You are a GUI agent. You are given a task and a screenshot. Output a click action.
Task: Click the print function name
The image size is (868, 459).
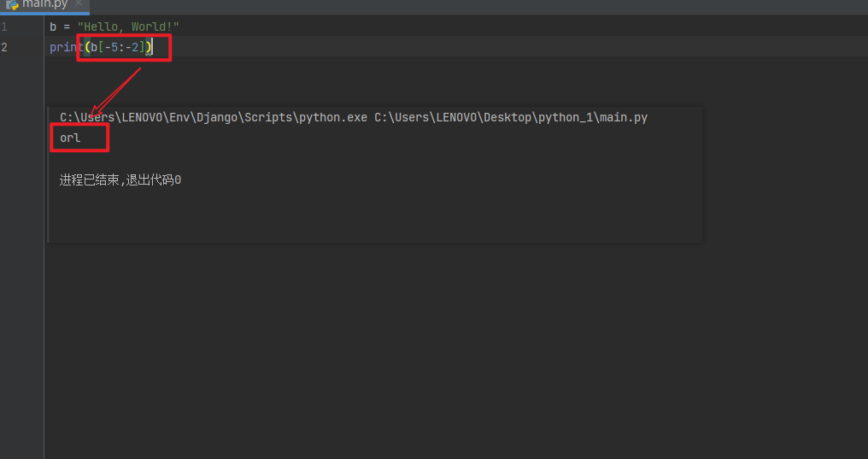[x=66, y=47]
